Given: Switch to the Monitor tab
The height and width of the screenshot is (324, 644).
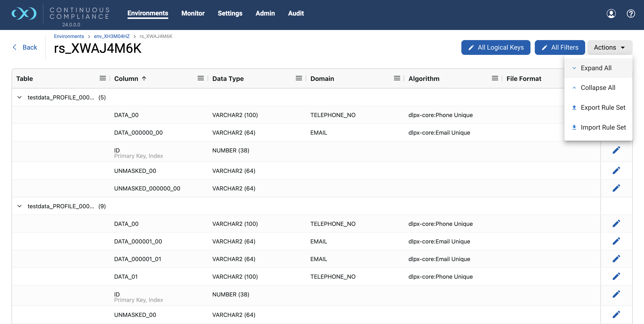Looking at the screenshot, I should point(193,13).
